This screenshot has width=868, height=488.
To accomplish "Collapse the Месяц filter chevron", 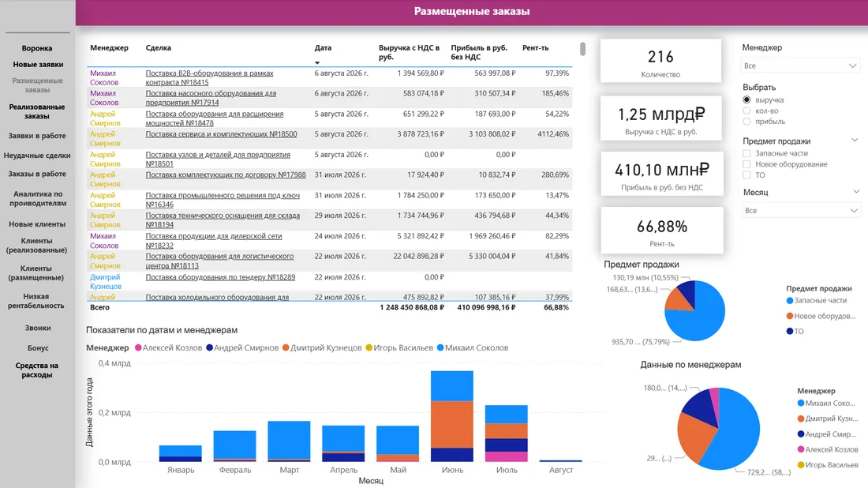I will pos(856,192).
